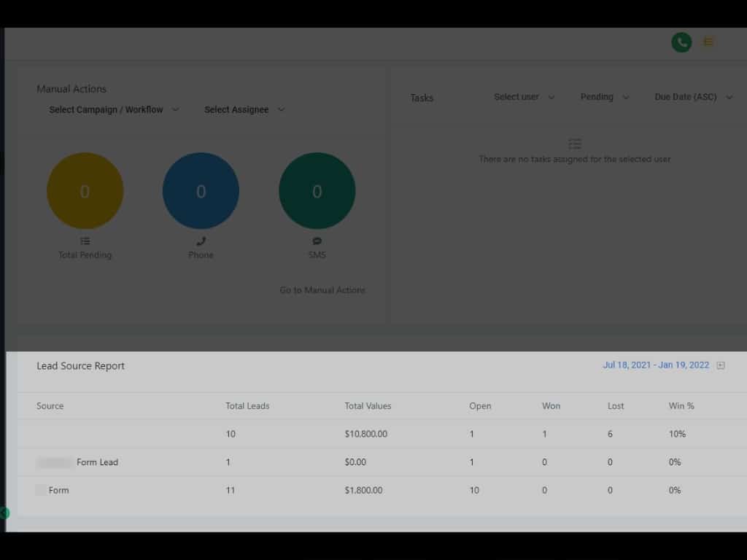Click the green phone dialer icon

681,42
